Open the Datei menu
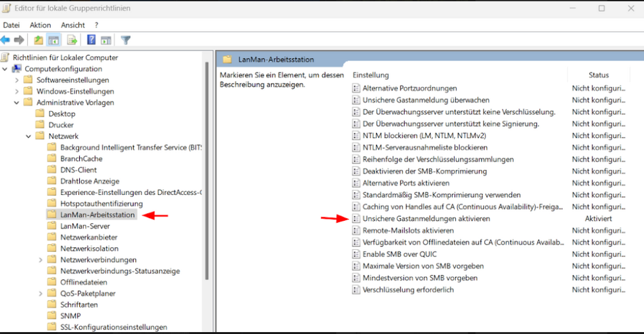Screen dimensions: 644x334 click(x=11, y=25)
